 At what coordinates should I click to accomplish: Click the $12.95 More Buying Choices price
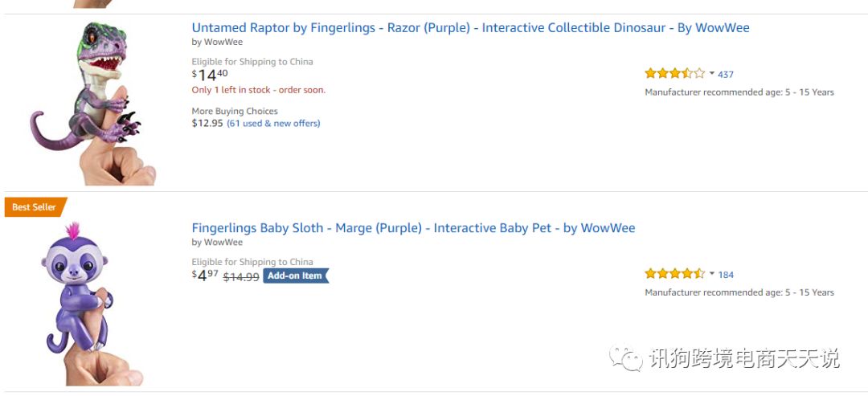click(x=207, y=124)
